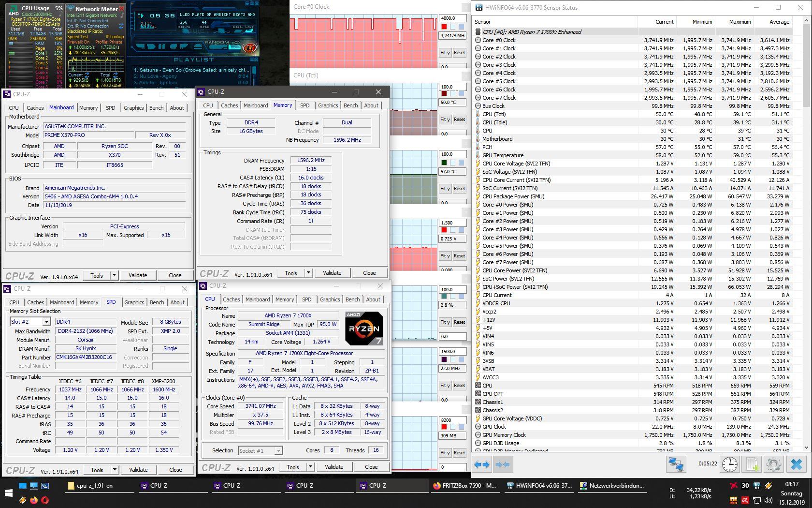Open Bench tab in CPU-Z processor window
This screenshot has width=812, height=508.
[x=352, y=299]
